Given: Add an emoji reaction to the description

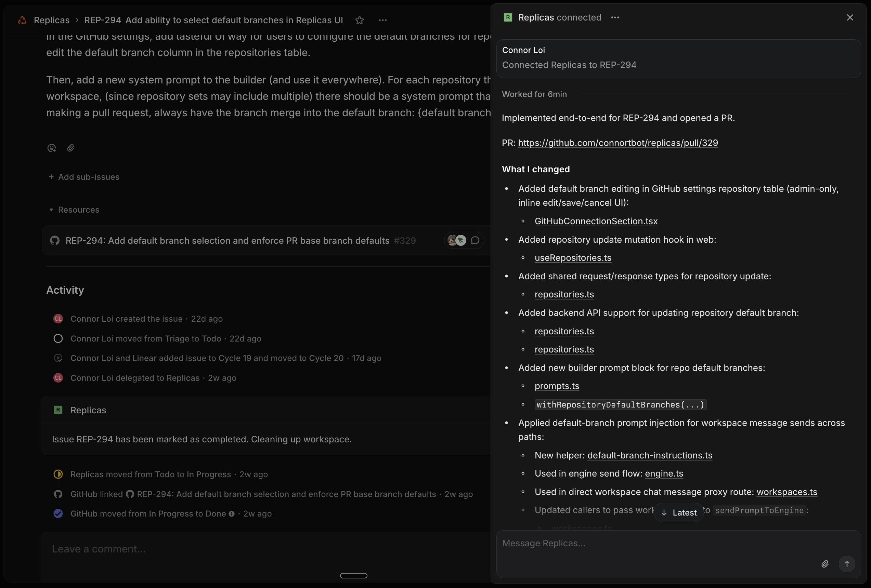Looking at the screenshot, I should tap(52, 148).
